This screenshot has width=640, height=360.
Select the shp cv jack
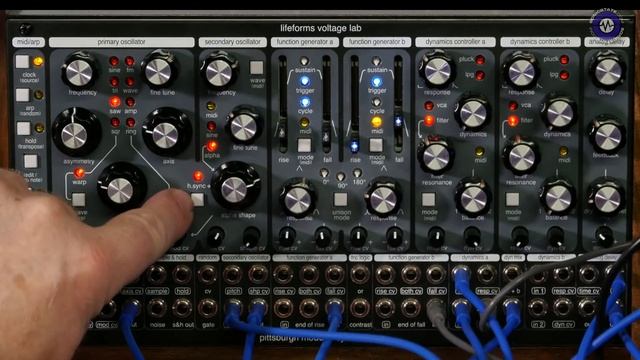click(258, 275)
